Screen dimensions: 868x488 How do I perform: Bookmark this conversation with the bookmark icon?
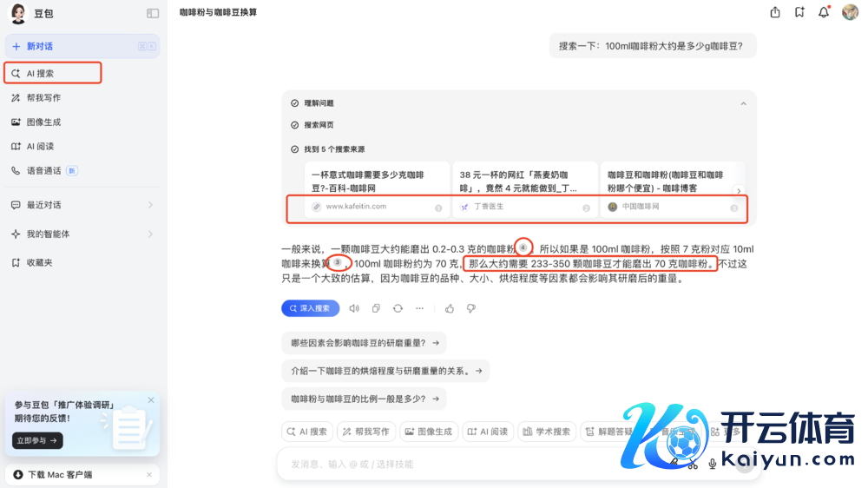[799, 12]
